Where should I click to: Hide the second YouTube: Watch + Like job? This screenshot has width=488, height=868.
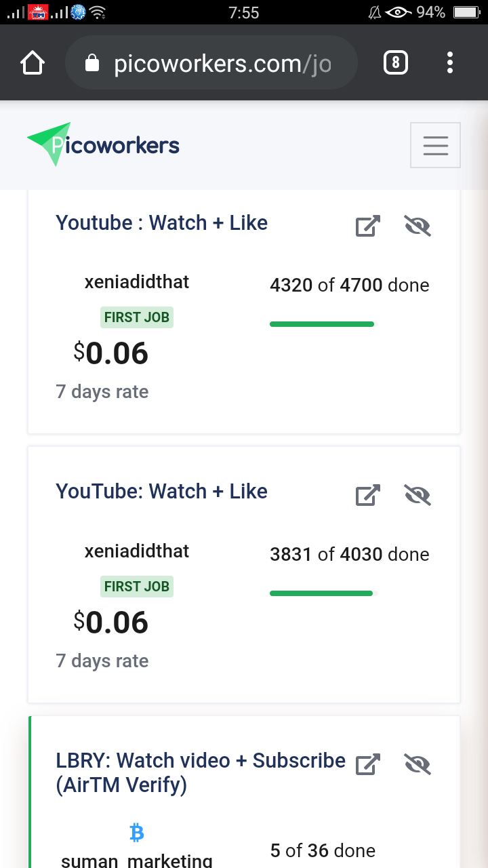418,496
